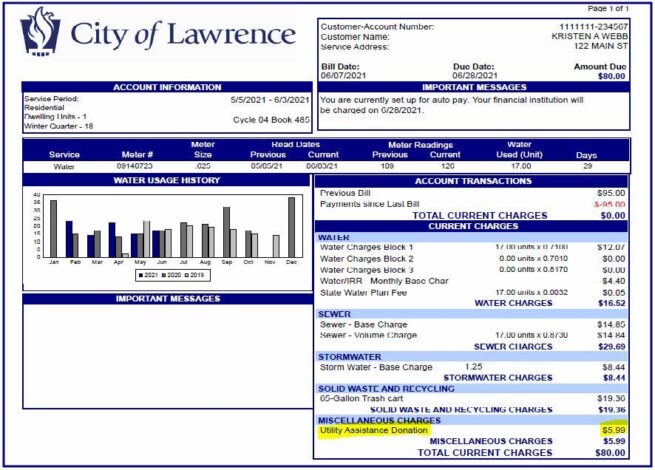The height and width of the screenshot is (470, 655).
Task: Select the December bar in usage chart
Action: tap(292, 227)
